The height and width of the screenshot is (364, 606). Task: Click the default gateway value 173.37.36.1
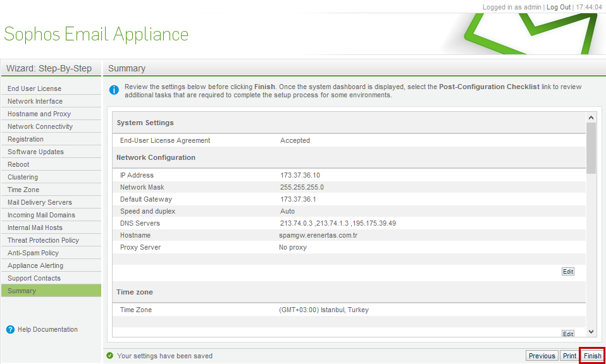(298, 199)
